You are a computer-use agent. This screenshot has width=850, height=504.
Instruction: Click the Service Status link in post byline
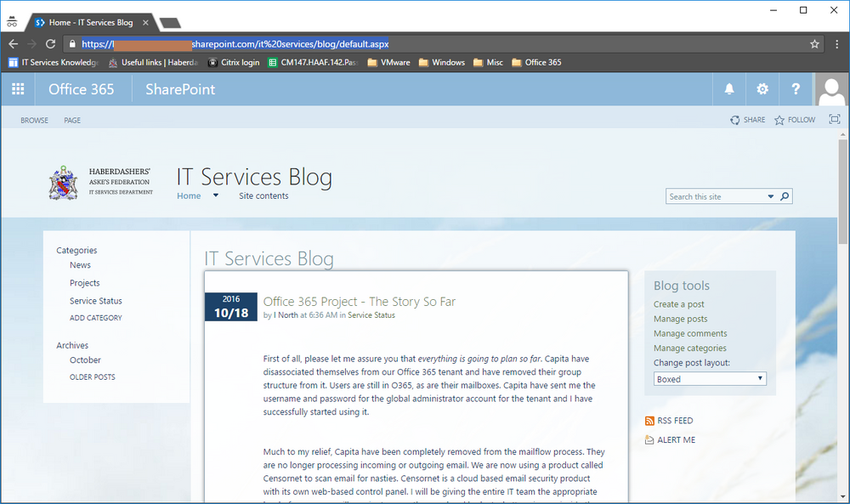tap(371, 314)
